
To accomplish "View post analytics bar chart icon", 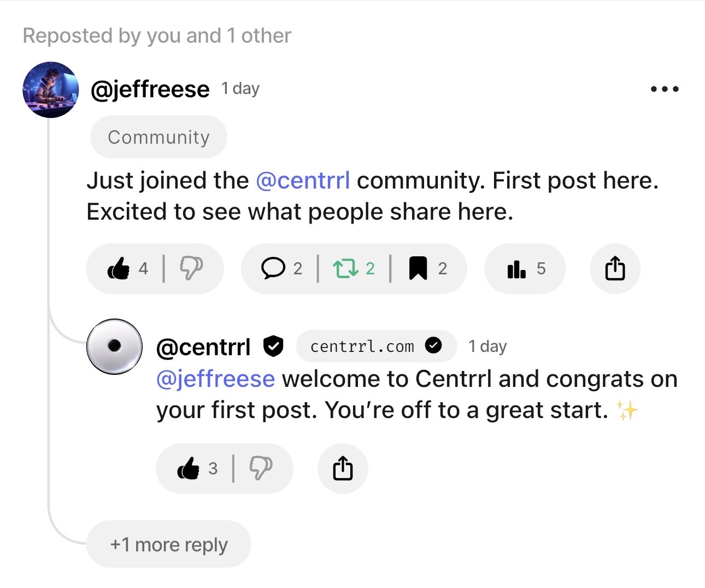I will coord(516,268).
